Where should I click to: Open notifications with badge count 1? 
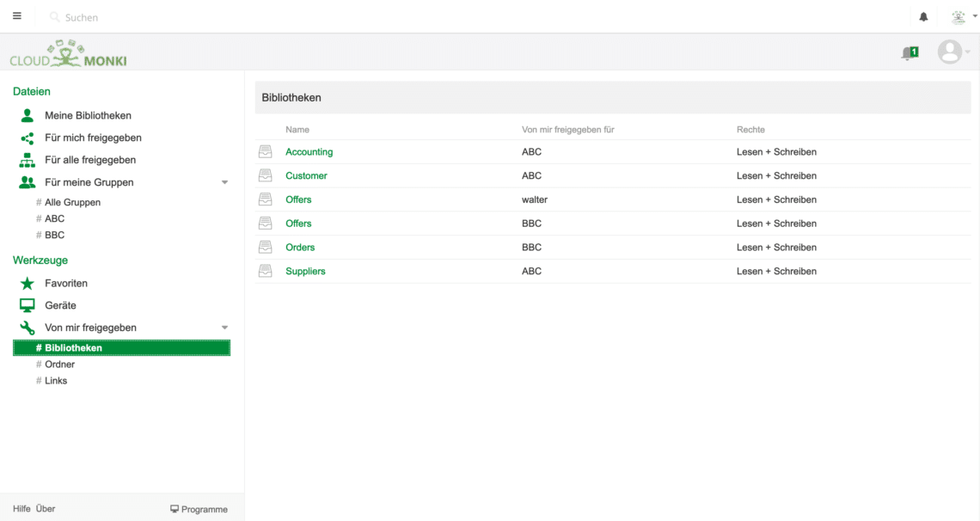coord(910,52)
